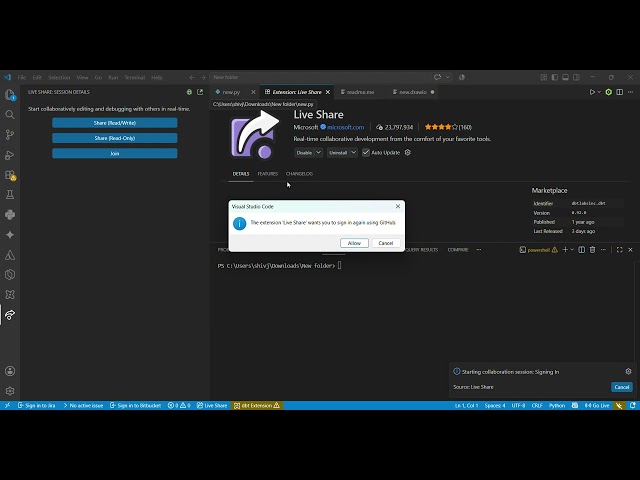Open the terminal panel's More Actions ellipsis

[x=603, y=249]
